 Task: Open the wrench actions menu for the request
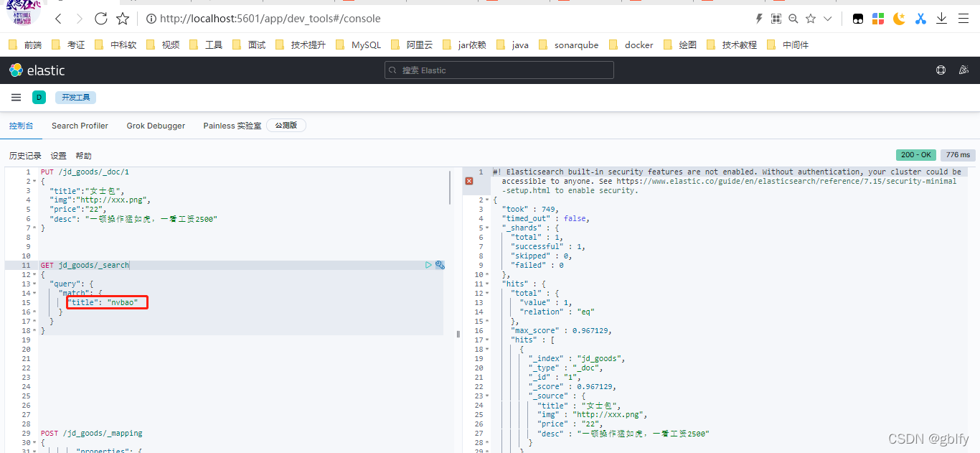coord(440,265)
